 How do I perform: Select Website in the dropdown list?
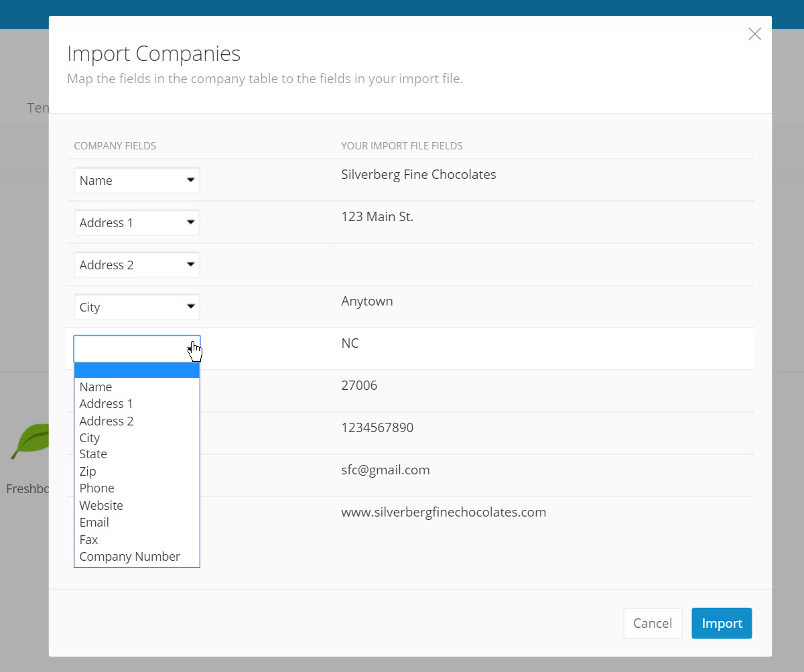pyautogui.click(x=137, y=505)
